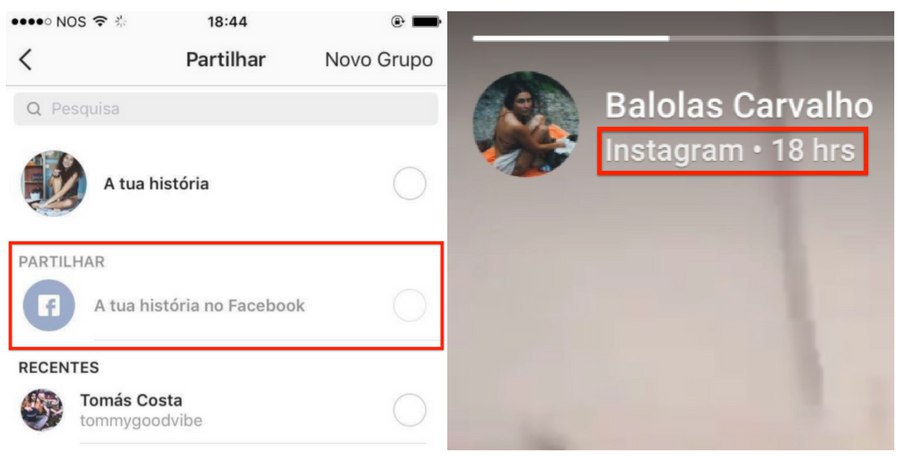The image size is (905, 457).
Task: Go back using the left chevron arrow
Action: click(25, 59)
